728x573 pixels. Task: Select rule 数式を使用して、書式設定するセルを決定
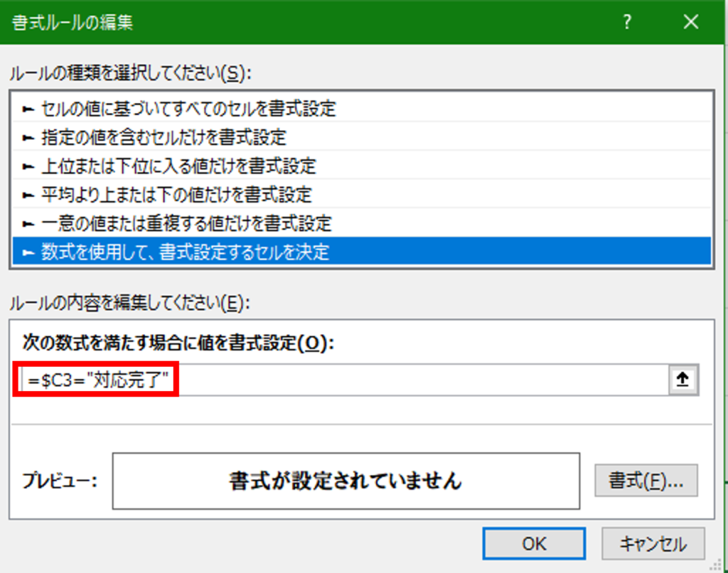(362, 252)
